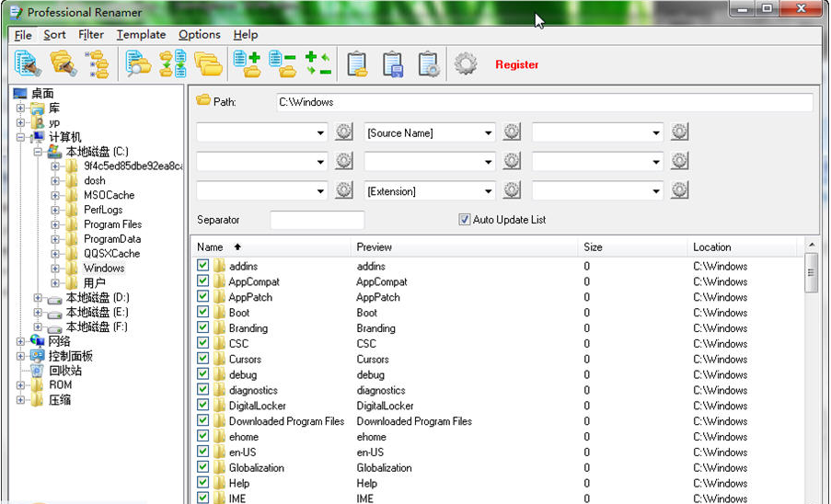Uncheck the Cursors row checkbox
This screenshot has height=504, width=831.
(x=203, y=359)
